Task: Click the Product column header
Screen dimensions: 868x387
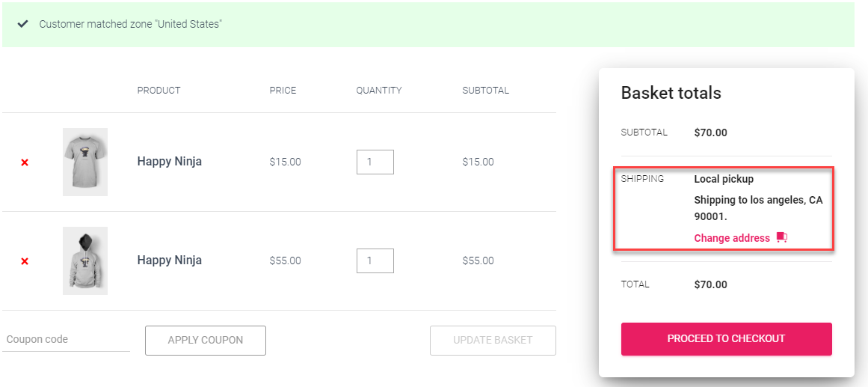Action: click(158, 91)
